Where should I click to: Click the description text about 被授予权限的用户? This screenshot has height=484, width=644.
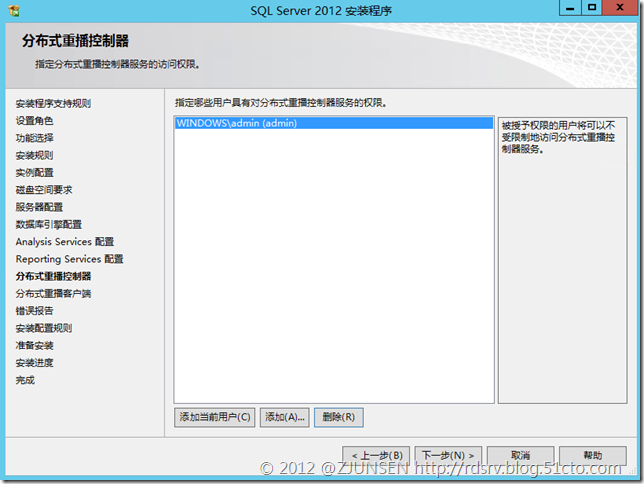[x=558, y=137]
